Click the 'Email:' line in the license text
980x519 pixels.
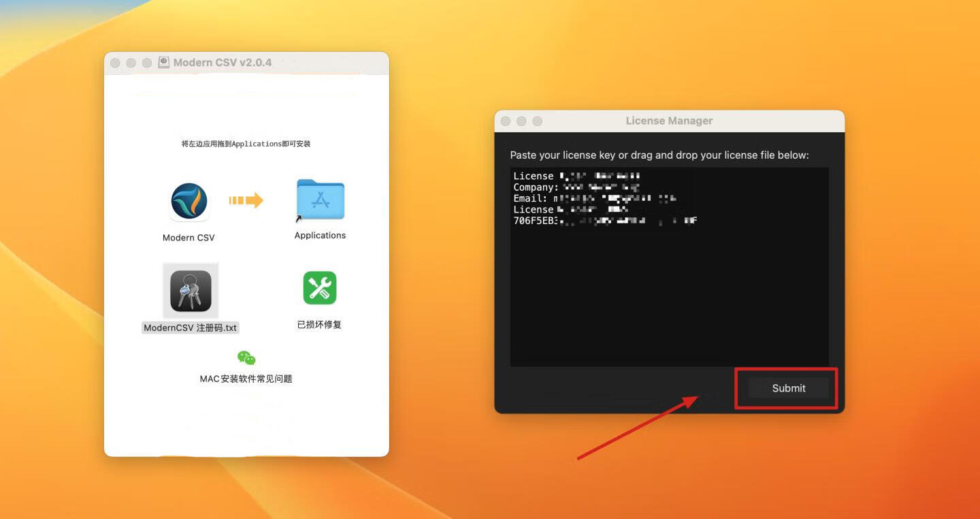point(595,198)
